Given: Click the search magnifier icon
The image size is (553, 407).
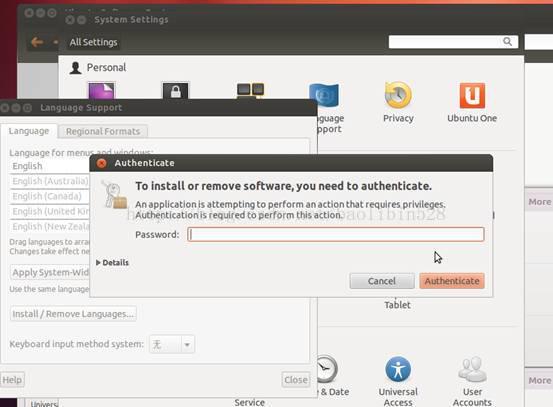Looking at the screenshot, I should tap(507, 42).
